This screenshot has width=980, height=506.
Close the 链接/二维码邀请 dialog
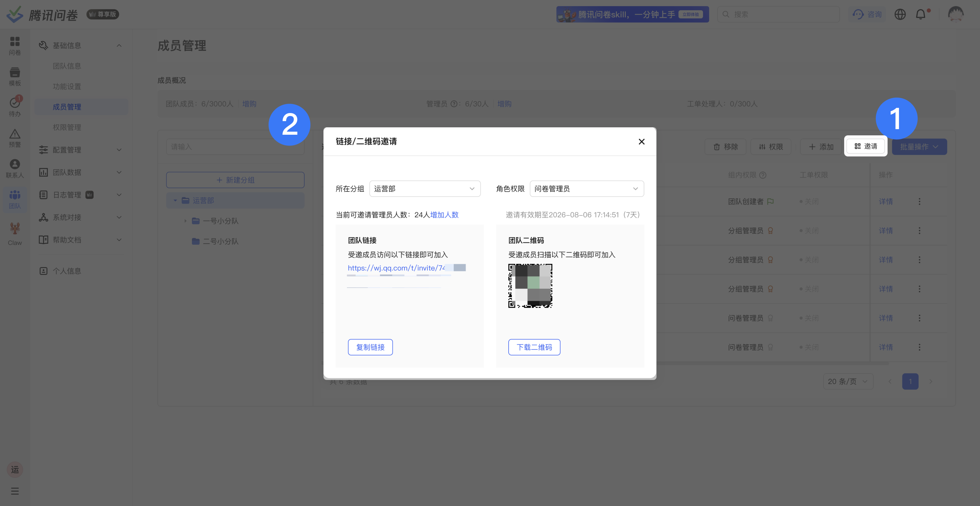coord(641,142)
